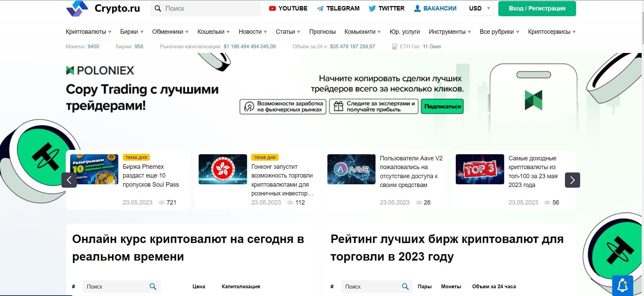Image resolution: width=644 pixels, height=296 pixels.
Task: Expand the Новости menu
Action: click(253, 32)
